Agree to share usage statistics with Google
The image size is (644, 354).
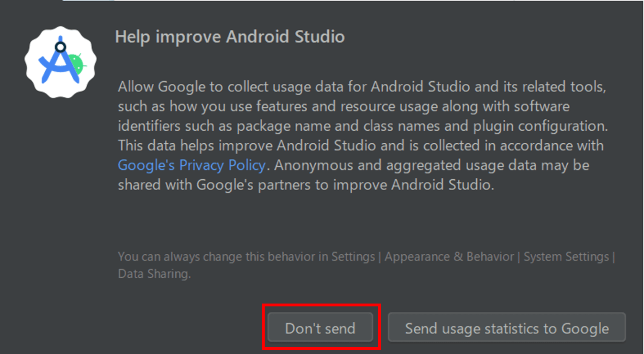pyautogui.click(x=506, y=328)
